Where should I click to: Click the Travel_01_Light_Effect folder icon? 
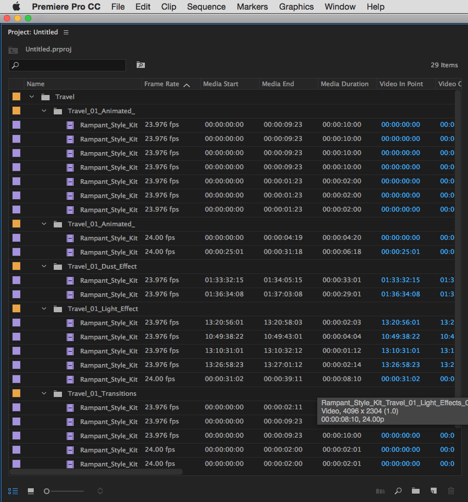pos(58,309)
